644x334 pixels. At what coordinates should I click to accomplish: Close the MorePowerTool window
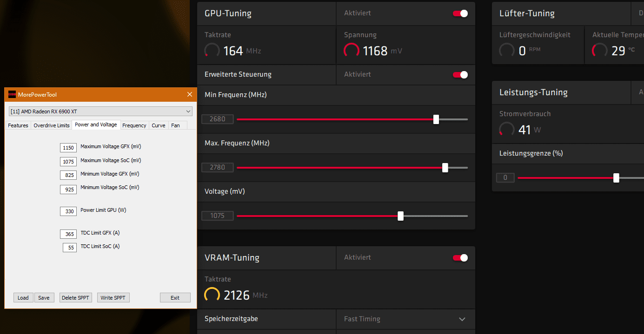point(190,95)
